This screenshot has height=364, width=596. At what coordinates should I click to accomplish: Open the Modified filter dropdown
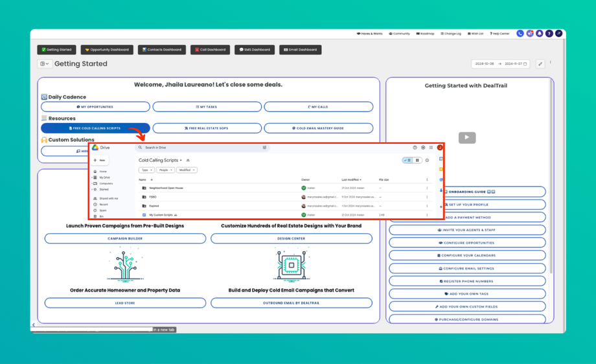click(187, 170)
